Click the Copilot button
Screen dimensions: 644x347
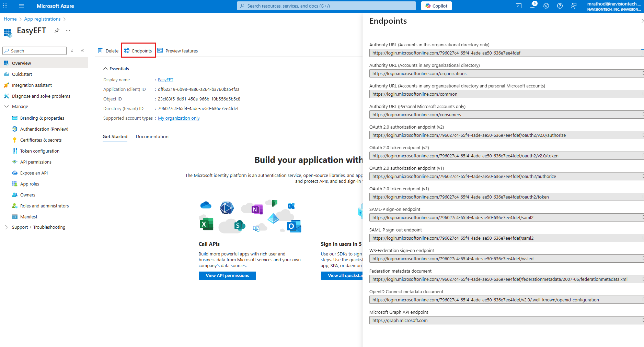point(436,6)
